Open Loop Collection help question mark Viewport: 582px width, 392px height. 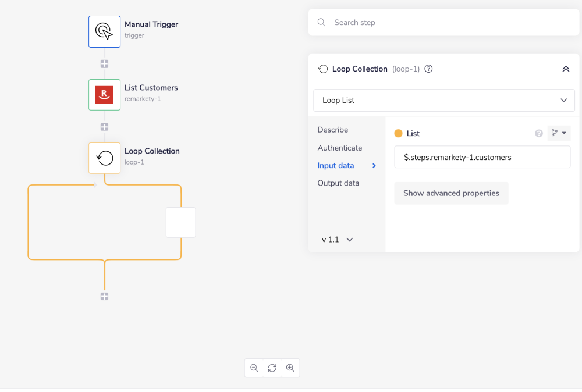pos(428,69)
